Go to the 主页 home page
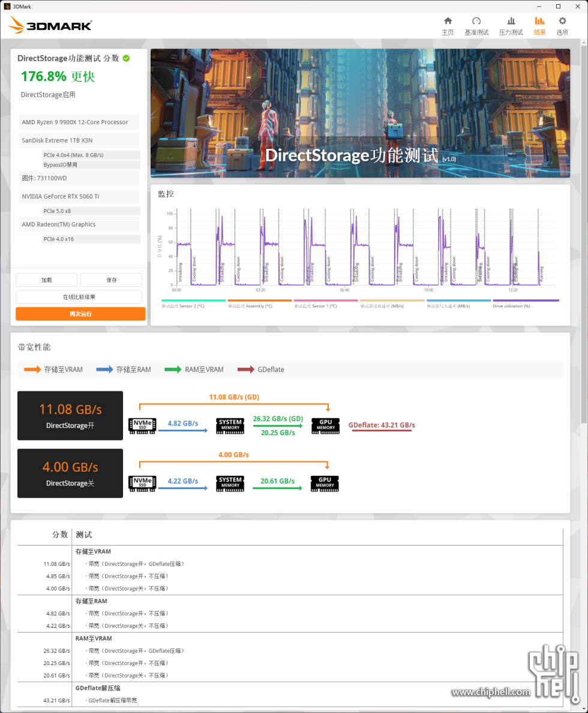Screen dimensions: 588x713 tap(448, 26)
